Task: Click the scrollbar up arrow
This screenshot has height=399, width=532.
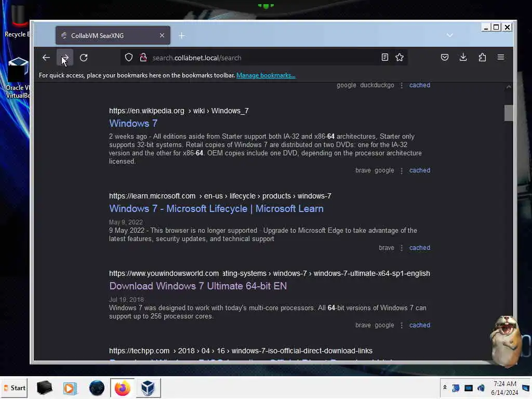Action: pos(508,87)
